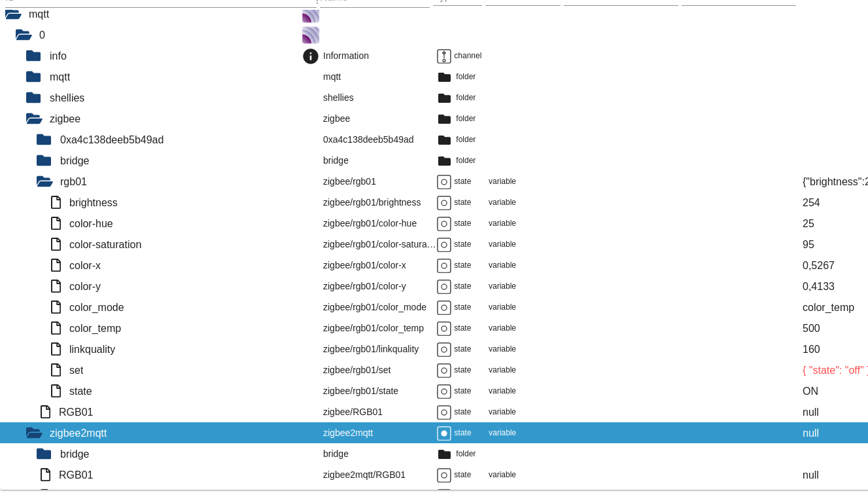
Task: Collapse the rgb01 folder
Action: tap(44, 181)
